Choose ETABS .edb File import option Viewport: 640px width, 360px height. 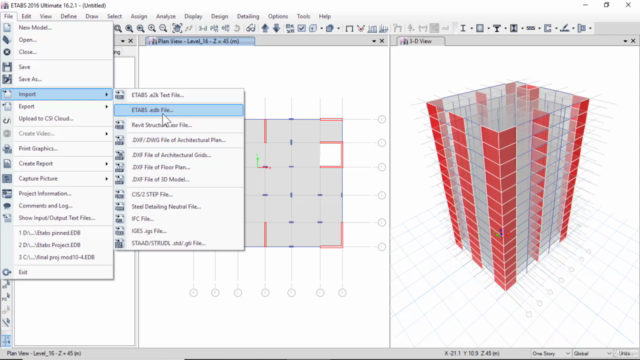pos(178,110)
